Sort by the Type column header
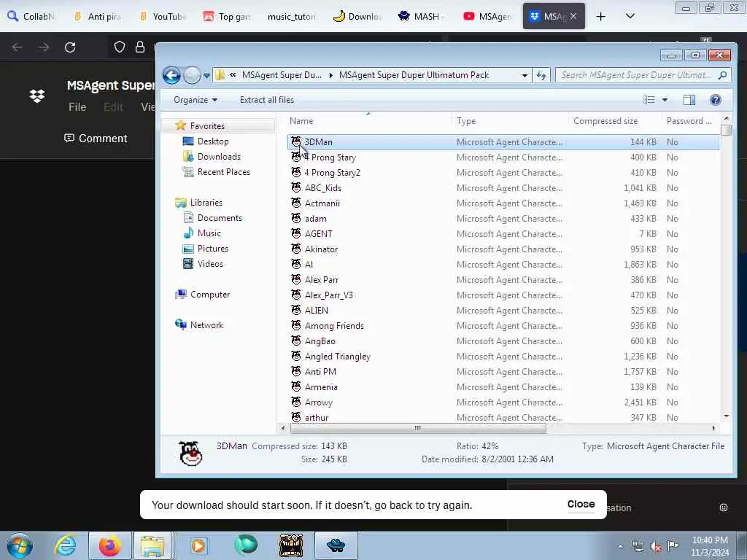The width and height of the screenshot is (747, 560). 510,121
